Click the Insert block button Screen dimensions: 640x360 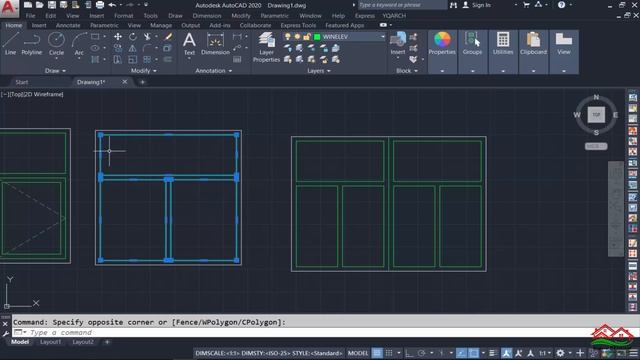(x=398, y=44)
